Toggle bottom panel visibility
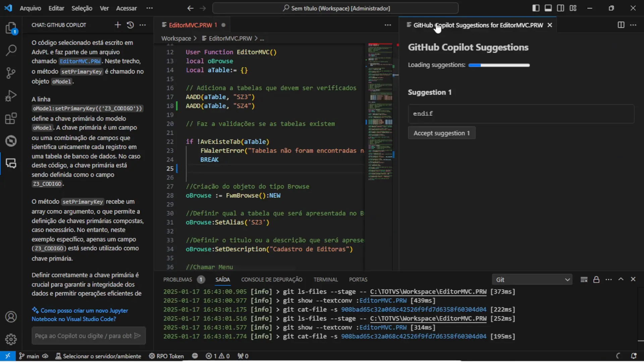 point(548,8)
